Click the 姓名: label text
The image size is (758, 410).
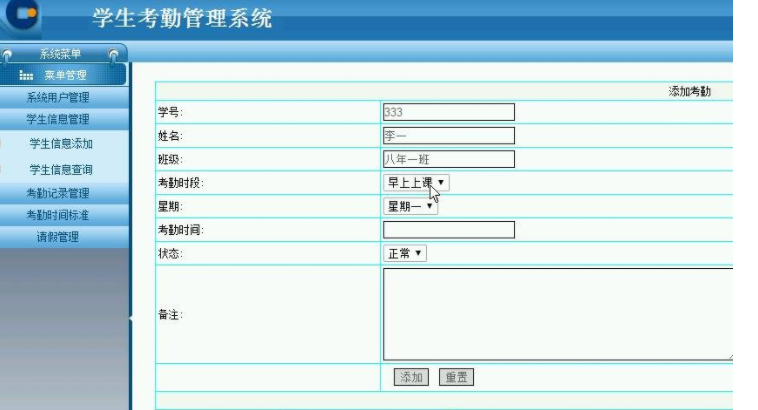(x=170, y=136)
